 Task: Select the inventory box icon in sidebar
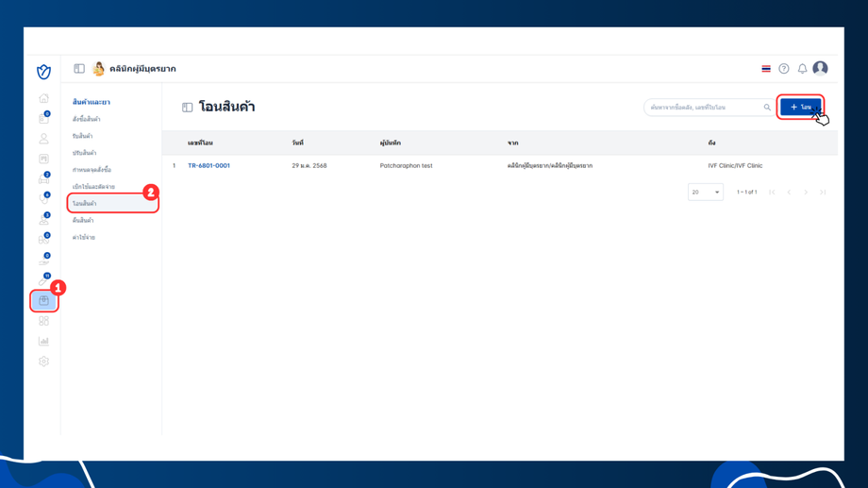click(43, 300)
